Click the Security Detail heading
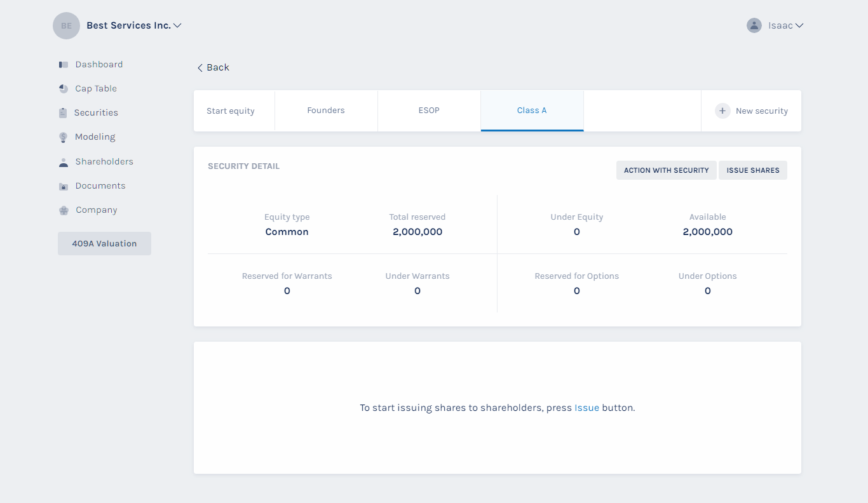 point(244,166)
